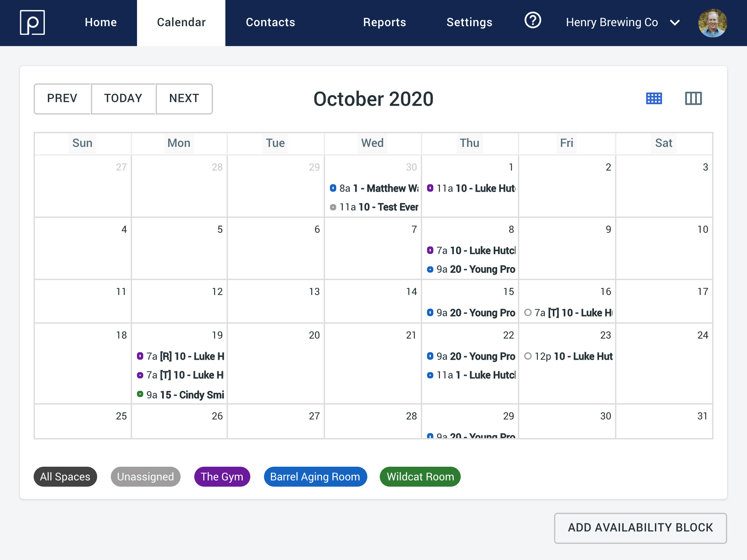The image size is (747, 560).
Task: Toggle the Unassigned space filter
Action: 145,476
